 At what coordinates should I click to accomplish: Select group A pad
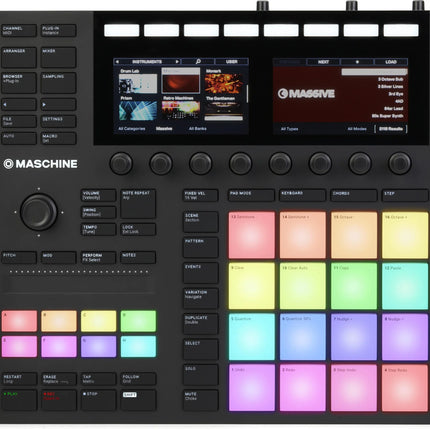pos(19,321)
